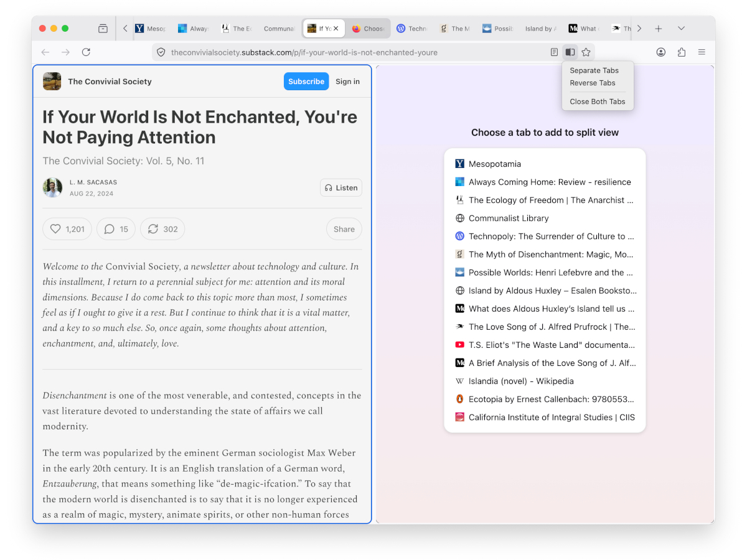The image size is (747, 560).
Task: Click author avatar of L. M. Sacasas
Action: tap(52, 188)
